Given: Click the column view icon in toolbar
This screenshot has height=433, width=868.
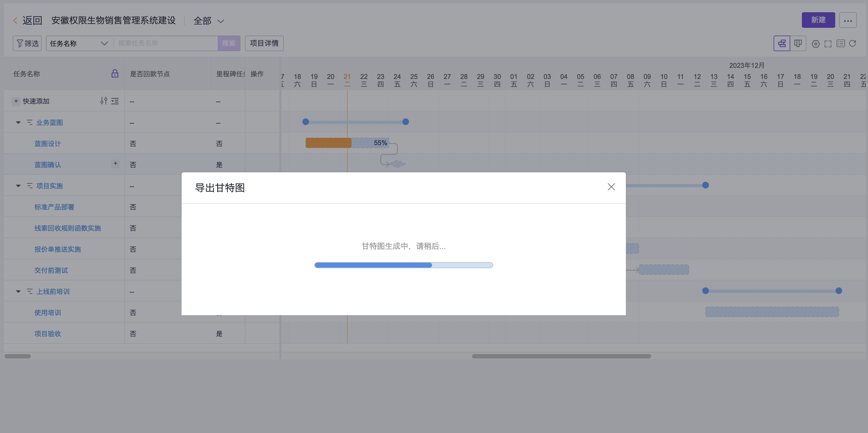Looking at the screenshot, I should pos(798,43).
